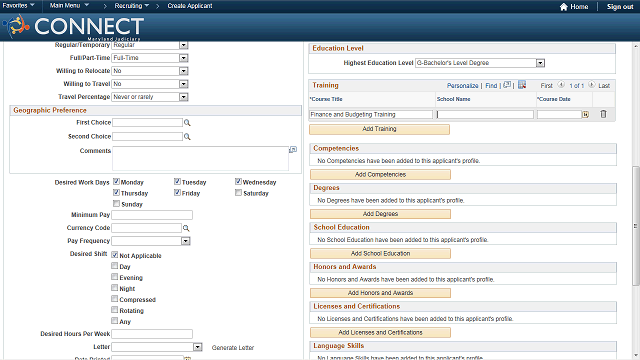
Task: Click Add Competencies button
Action: (380, 175)
